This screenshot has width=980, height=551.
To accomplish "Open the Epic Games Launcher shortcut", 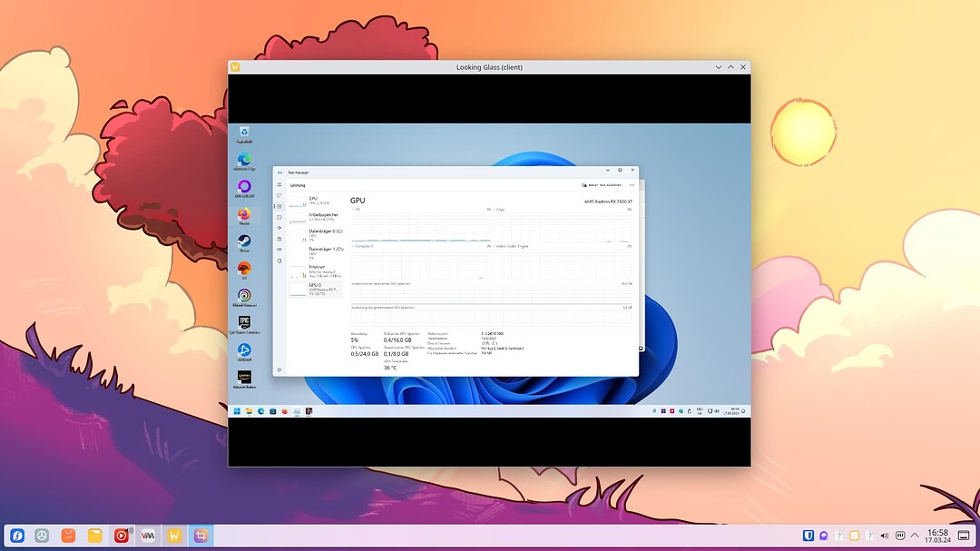I will click(244, 322).
